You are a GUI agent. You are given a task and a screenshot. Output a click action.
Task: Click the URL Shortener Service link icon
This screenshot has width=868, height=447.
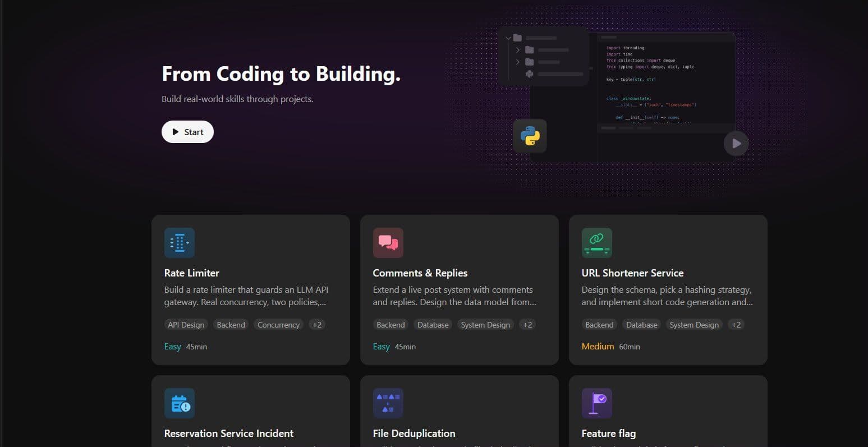pos(597,243)
